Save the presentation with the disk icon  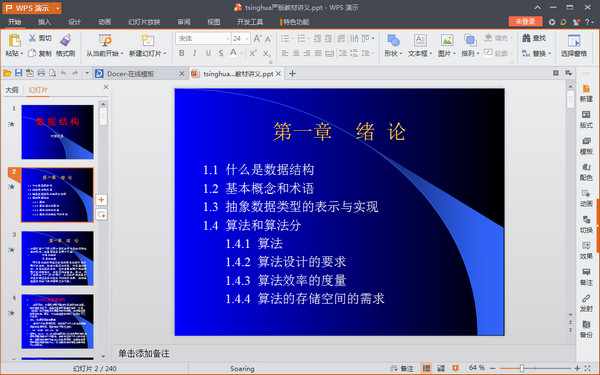tap(18, 73)
